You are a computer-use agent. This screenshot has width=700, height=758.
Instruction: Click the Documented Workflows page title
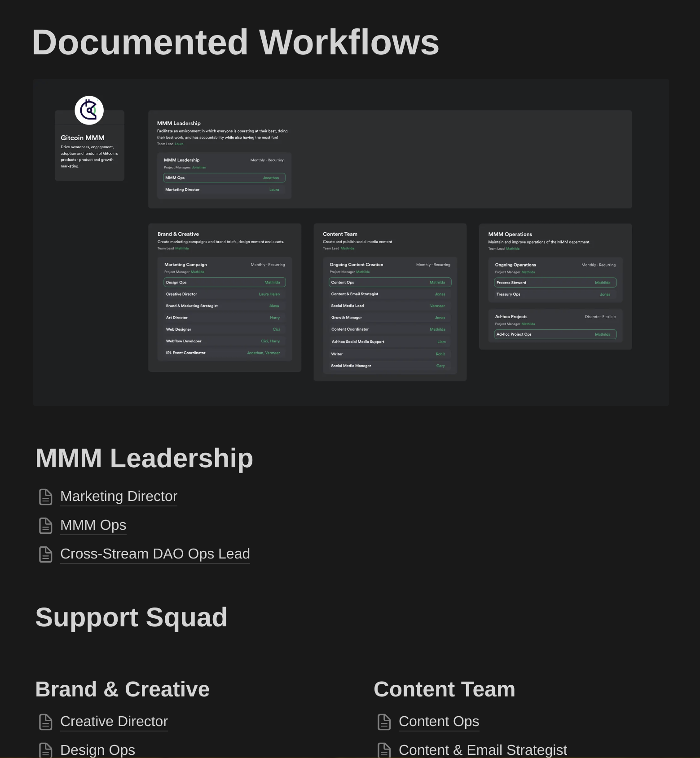point(235,42)
